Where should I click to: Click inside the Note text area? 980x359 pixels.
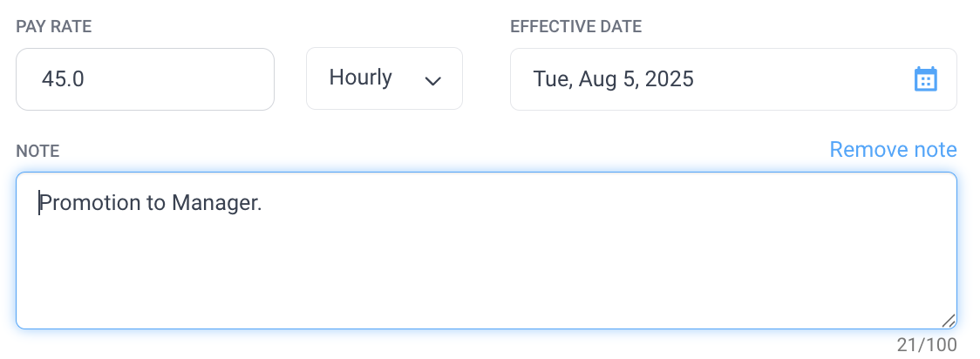487,250
